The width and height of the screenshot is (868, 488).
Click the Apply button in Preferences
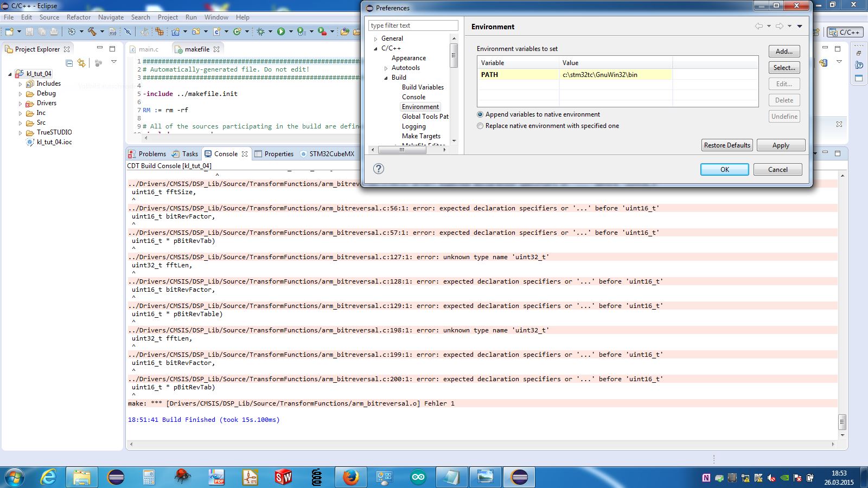[x=781, y=145]
